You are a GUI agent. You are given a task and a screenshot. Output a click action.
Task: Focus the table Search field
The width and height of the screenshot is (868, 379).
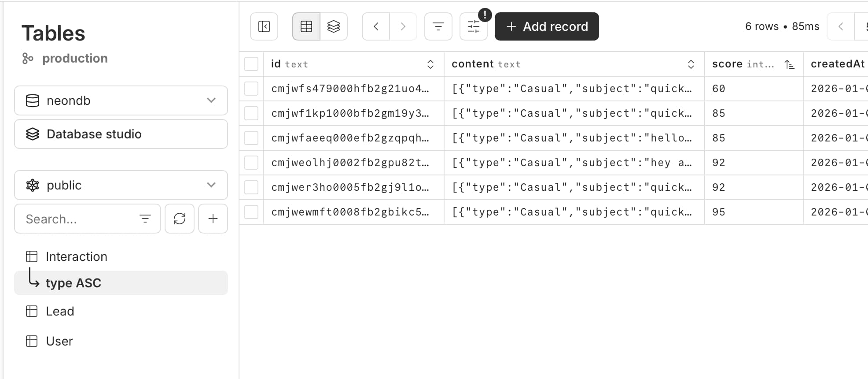(x=79, y=219)
